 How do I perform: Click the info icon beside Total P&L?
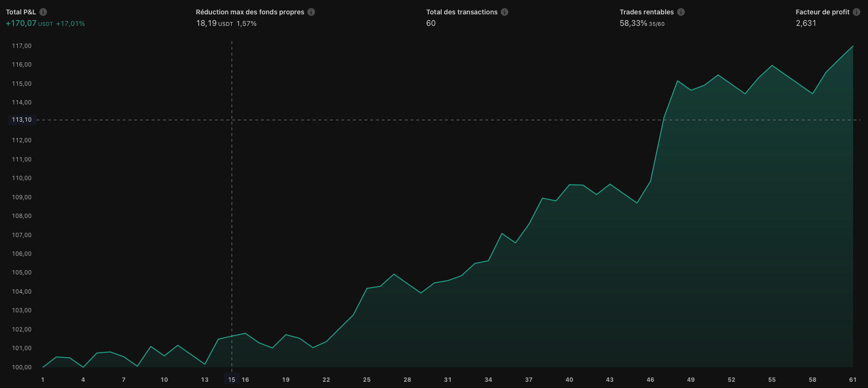click(x=43, y=12)
